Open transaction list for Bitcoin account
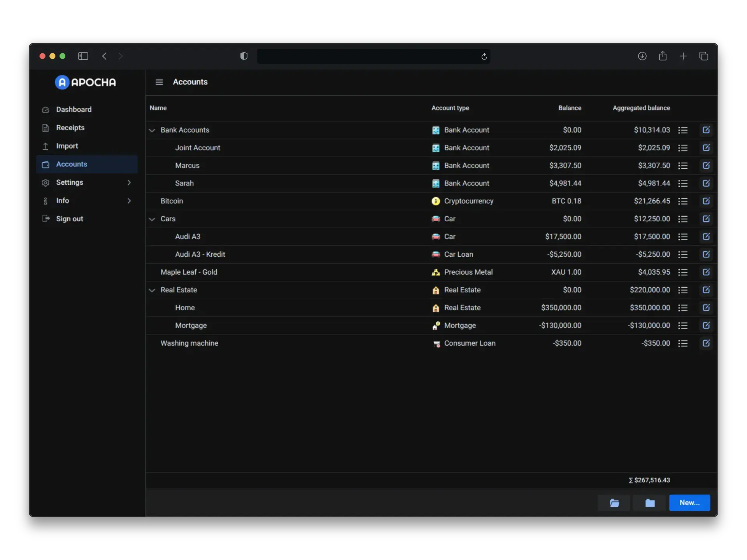The image size is (747, 560). [x=683, y=201]
